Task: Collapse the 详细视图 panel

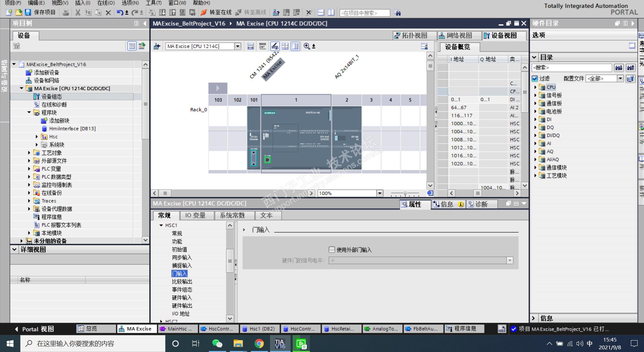Action: click(x=14, y=249)
